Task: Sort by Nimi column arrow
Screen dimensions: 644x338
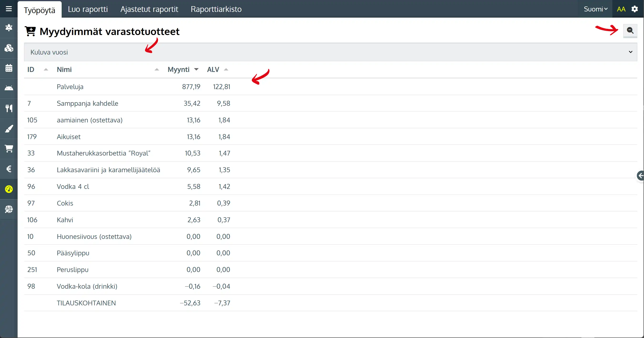Action: [x=157, y=70]
